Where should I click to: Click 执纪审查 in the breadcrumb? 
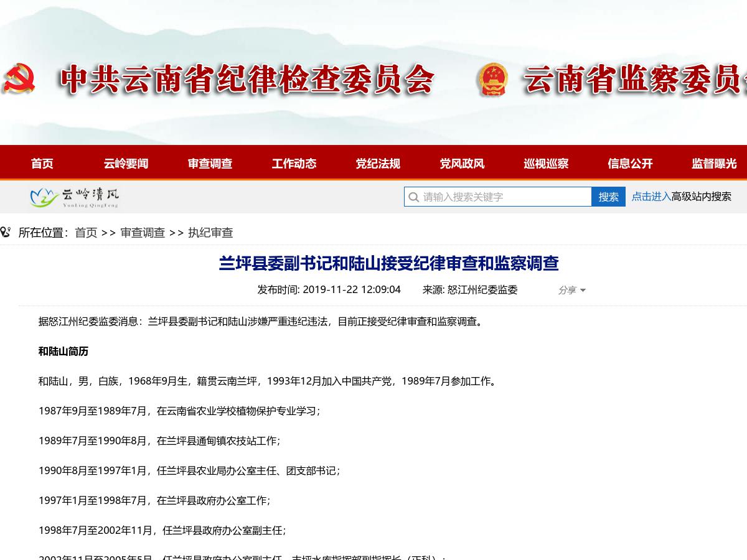pos(210,233)
